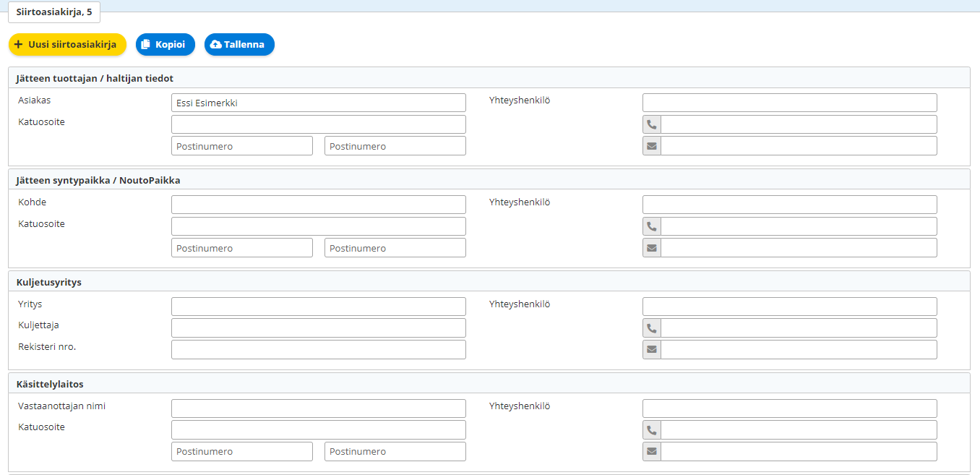Click envelope icon in Kuljetusyritys section

click(652, 350)
